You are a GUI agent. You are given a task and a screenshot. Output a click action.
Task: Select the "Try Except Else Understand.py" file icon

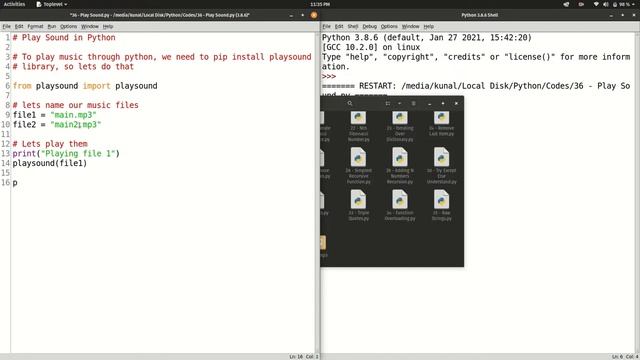click(x=442, y=157)
